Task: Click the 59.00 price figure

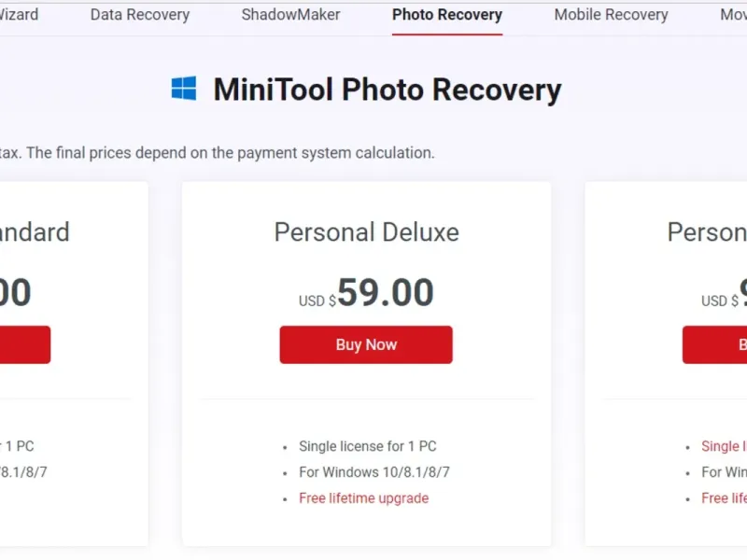Action: (385, 293)
